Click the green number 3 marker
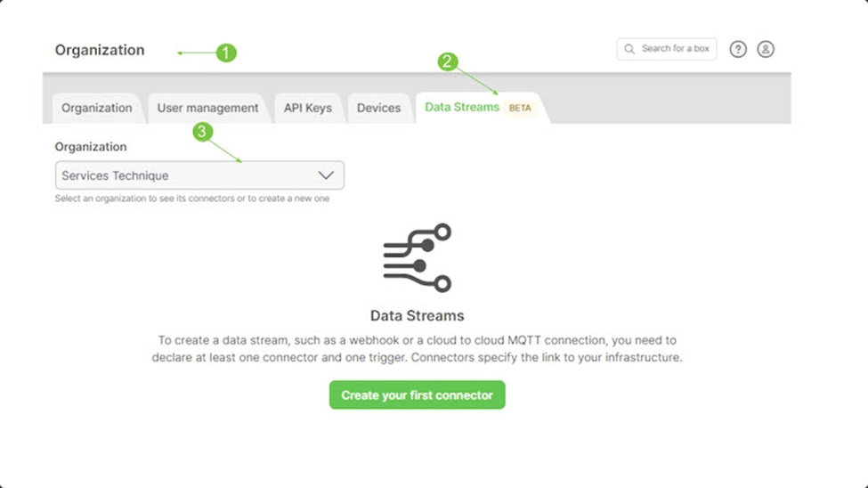 click(x=204, y=132)
